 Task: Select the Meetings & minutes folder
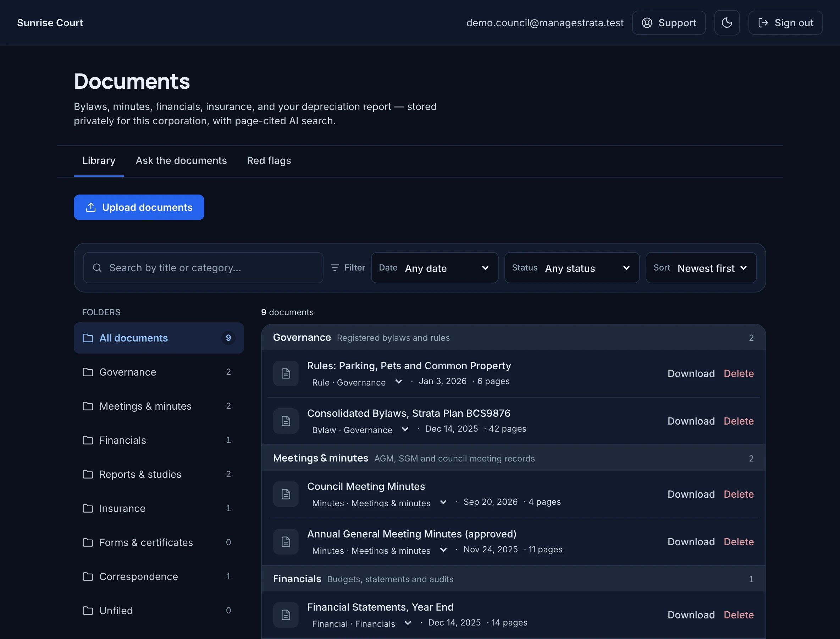pos(159,406)
